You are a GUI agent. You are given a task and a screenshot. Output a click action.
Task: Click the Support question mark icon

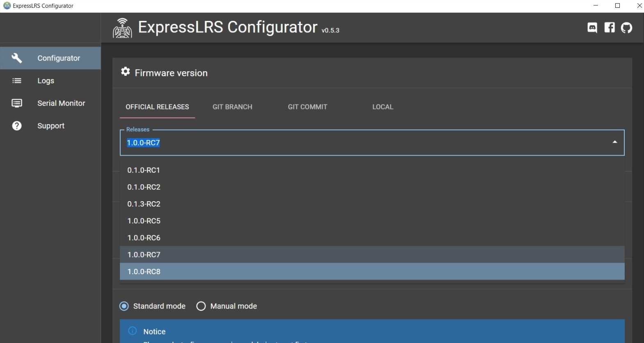click(17, 126)
